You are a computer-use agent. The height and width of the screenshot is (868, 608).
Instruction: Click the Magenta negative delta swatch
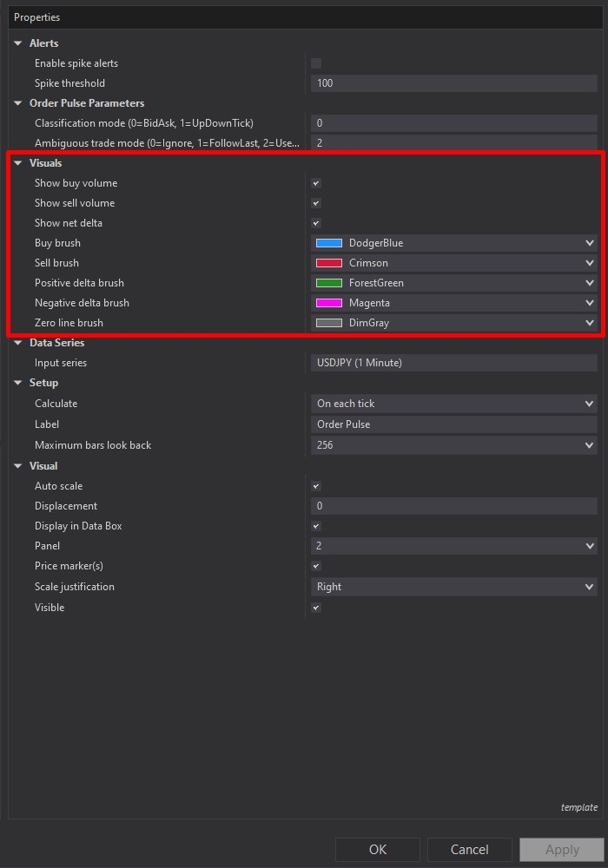[329, 303]
